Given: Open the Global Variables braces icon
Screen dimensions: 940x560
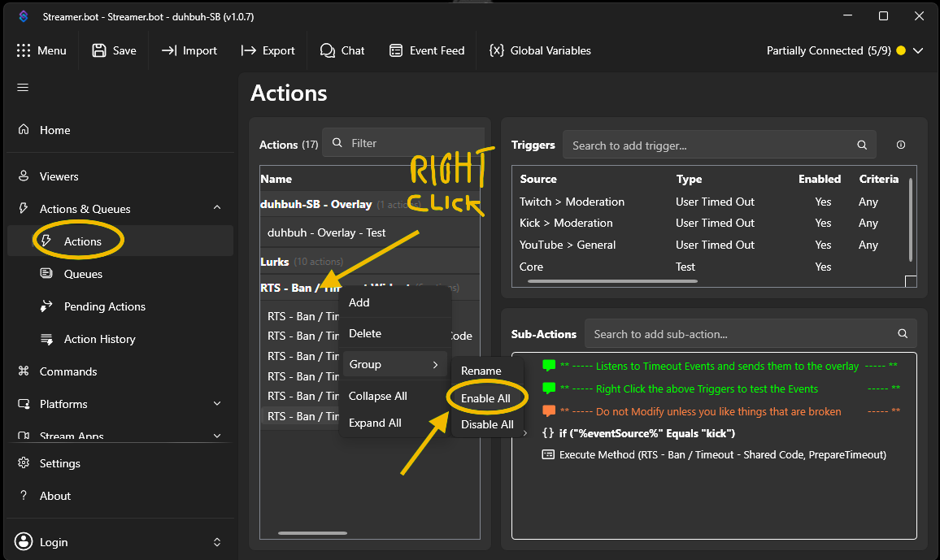Looking at the screenshot, I should point(496,50).
